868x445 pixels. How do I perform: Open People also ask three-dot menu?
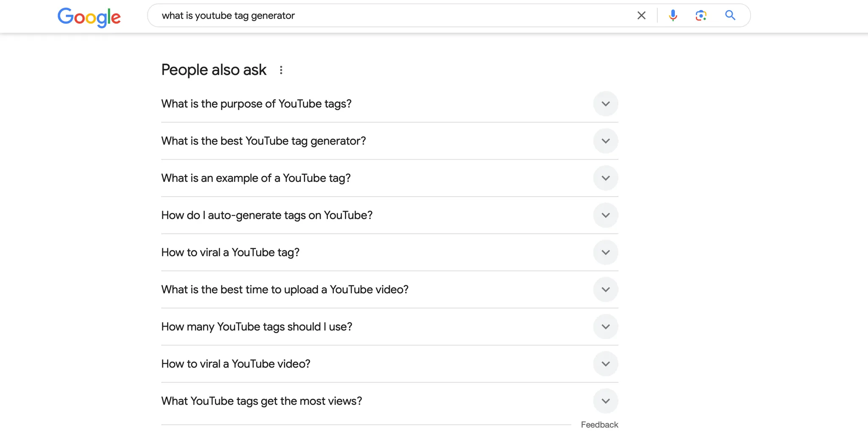[x=281, y=70]
